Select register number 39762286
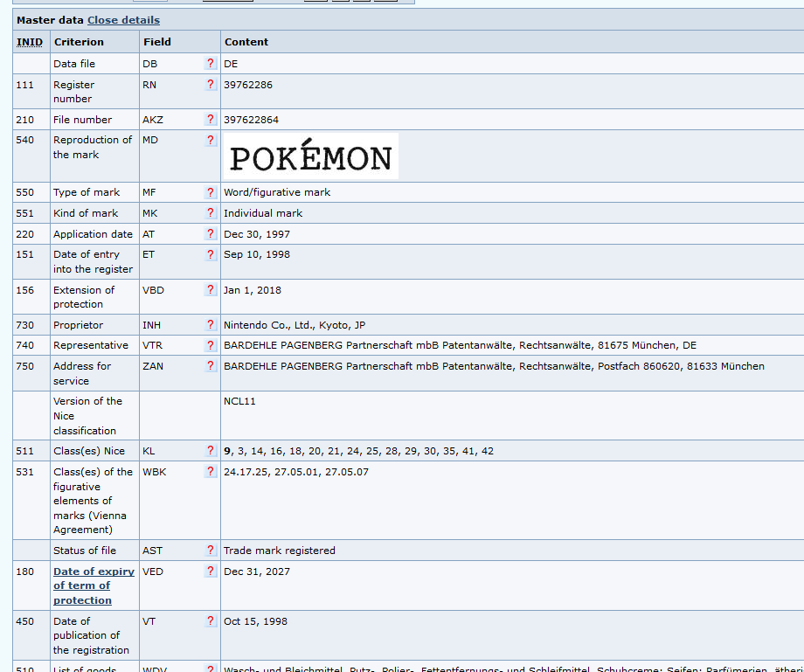804x672 pixels. tap(248, 85)
